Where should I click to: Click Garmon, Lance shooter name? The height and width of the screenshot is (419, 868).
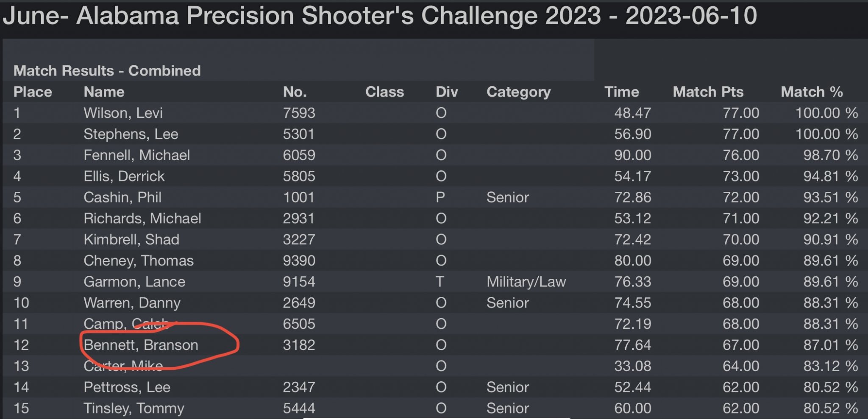(134, 282)
